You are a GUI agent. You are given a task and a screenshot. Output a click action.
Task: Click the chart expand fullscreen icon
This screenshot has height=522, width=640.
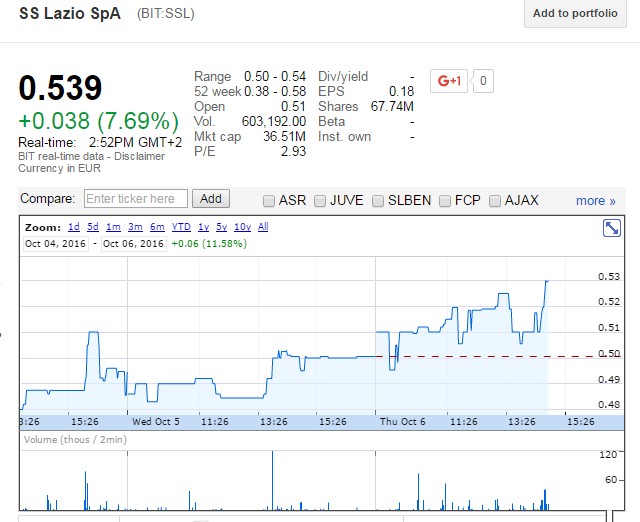(611, 229)
